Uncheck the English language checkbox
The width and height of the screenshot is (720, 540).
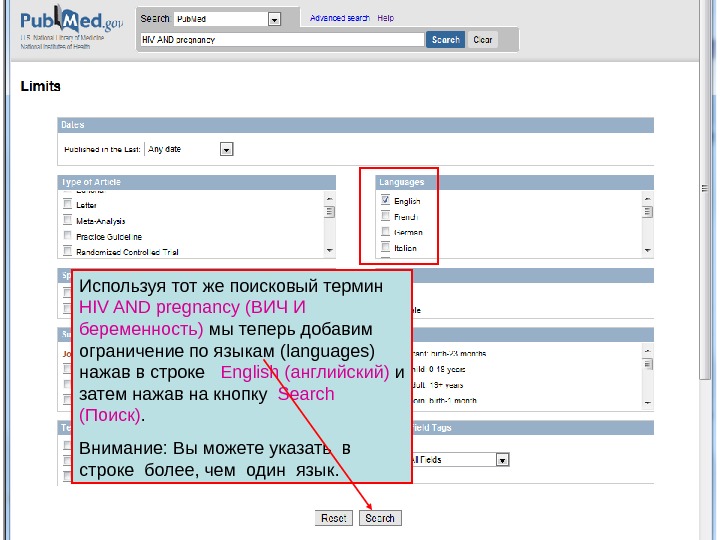[x=385, y=200]
